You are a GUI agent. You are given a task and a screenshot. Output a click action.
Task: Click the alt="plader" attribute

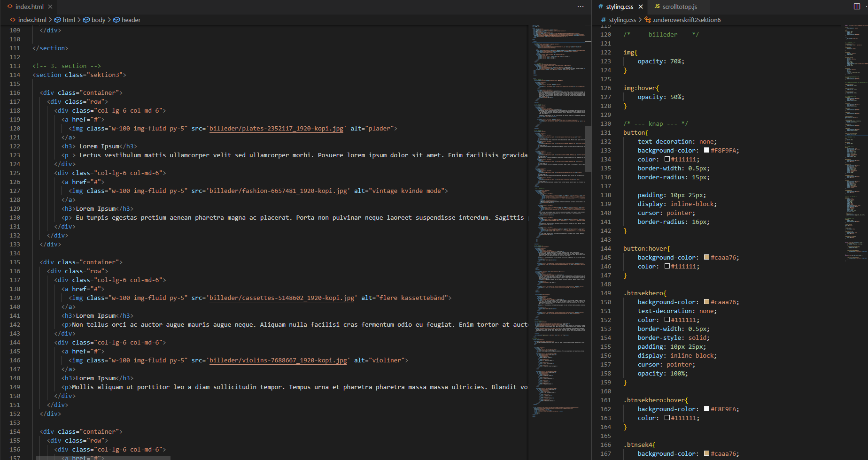click(372, 129)
